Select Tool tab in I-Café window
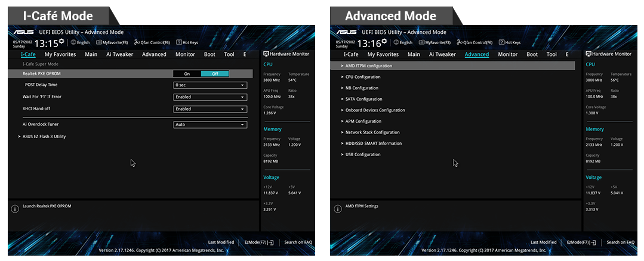 coord(229,54)
